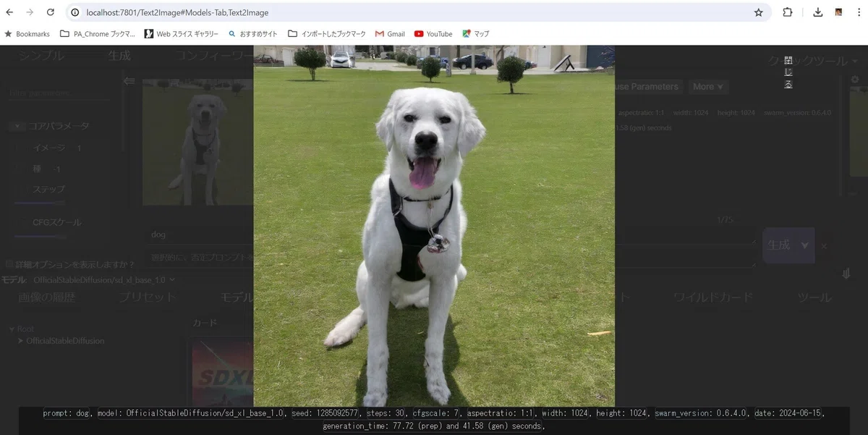The width and height of the screenshot is (868, 435).
Task: Open the Chrome three-dot menu
Action: pos(858,12)
